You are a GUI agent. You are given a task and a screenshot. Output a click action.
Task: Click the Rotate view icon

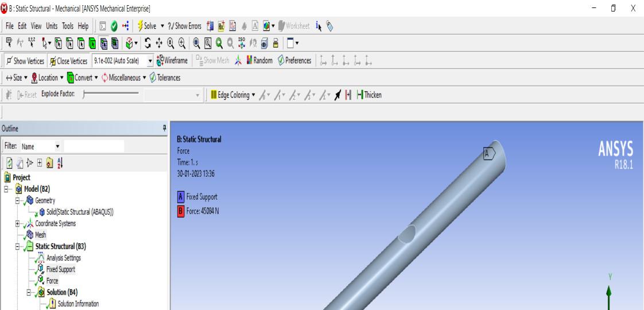pyautogui.click(x=148, y=43)
